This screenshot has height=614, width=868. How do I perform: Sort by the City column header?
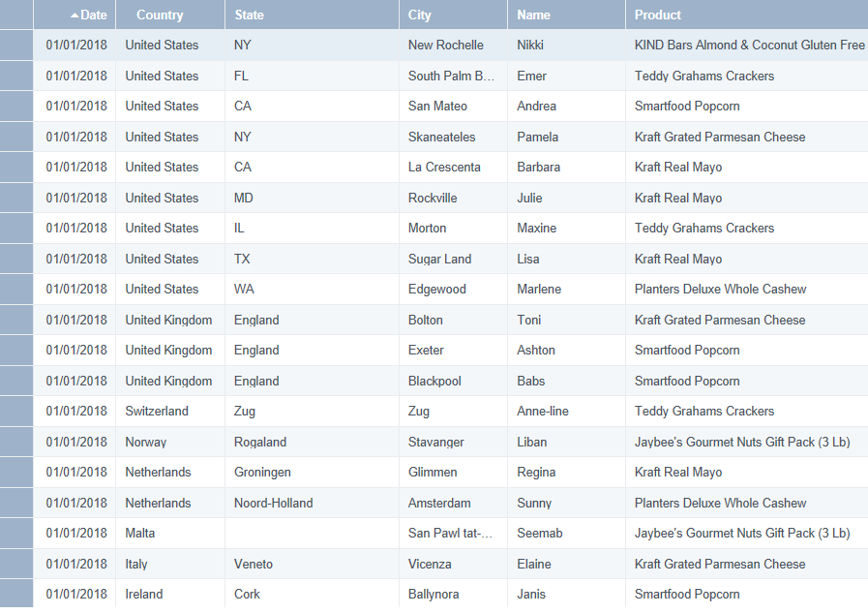click(x=454, y=15)
